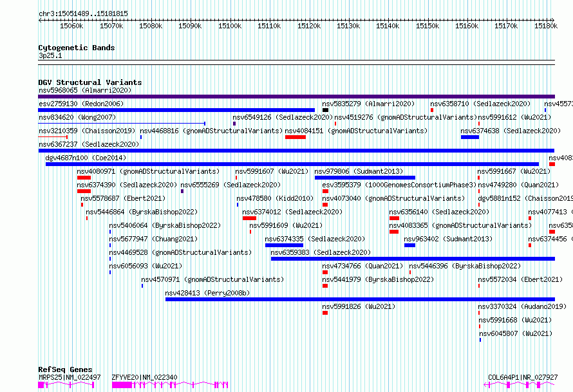Viewport: 573px width, 392px height.
Task: Click nsv5991607 (Wu2021) label
Action: click(x=272, y=171)
